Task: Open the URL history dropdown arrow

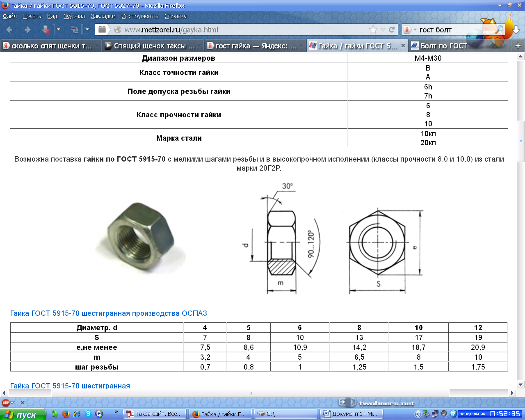Action: pos(383,30)
